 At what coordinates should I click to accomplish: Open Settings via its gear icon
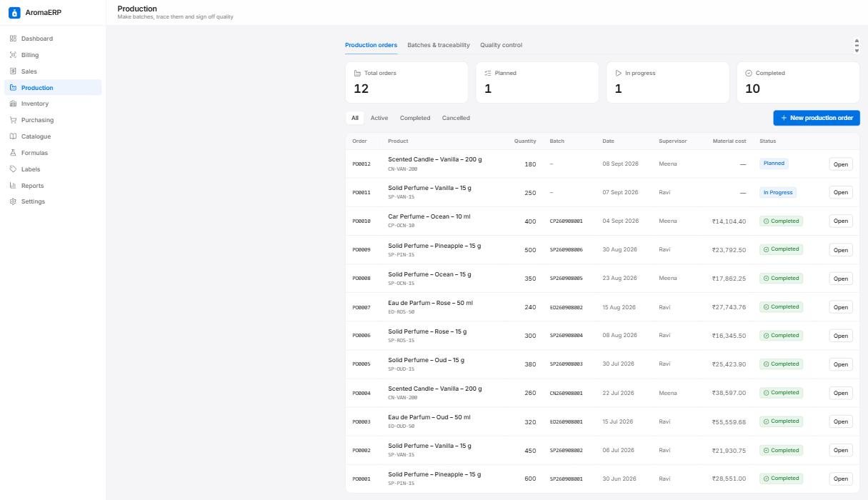pos(13,201)
